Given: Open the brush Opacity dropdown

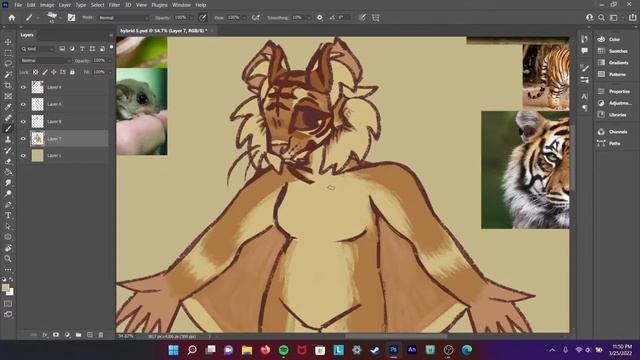Looking at the screenshot, I should (190, 18).
